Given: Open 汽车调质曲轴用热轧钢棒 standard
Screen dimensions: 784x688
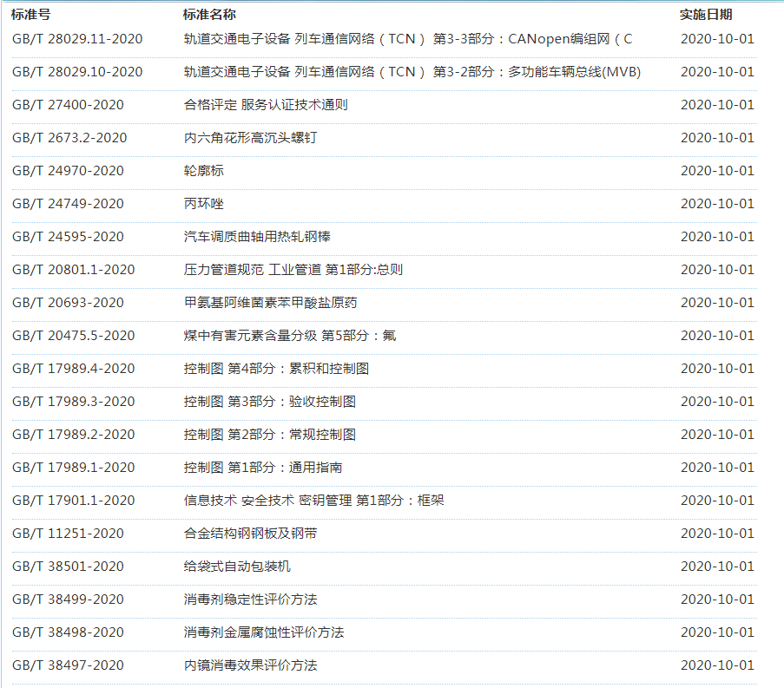Looking at the screenshot, I should point(257,237).
